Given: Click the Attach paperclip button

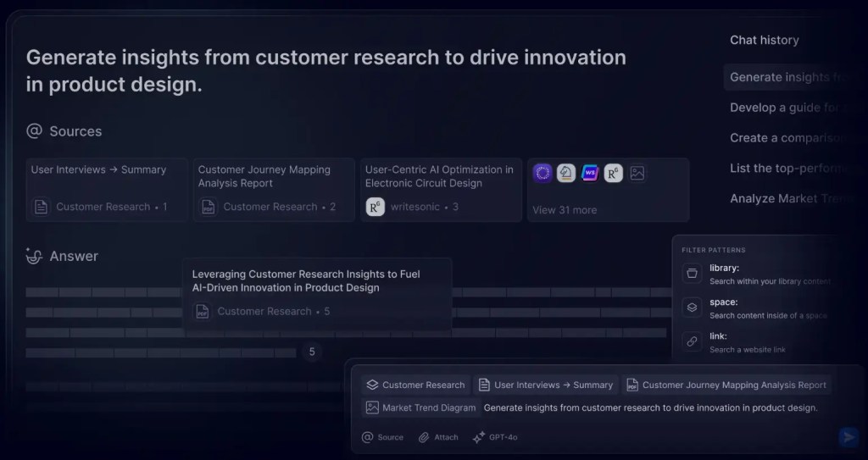Looking at the screenshot, I should (x=438, y=437).
